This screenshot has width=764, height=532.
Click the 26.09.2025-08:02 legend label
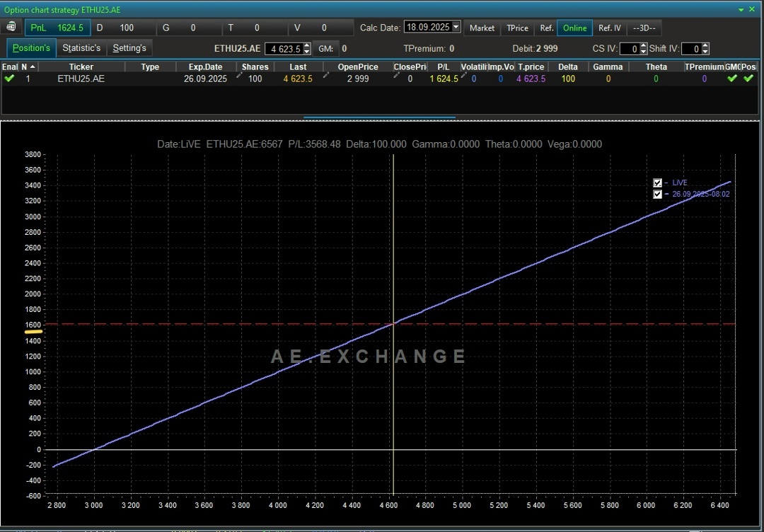click(x=701, y=194)
